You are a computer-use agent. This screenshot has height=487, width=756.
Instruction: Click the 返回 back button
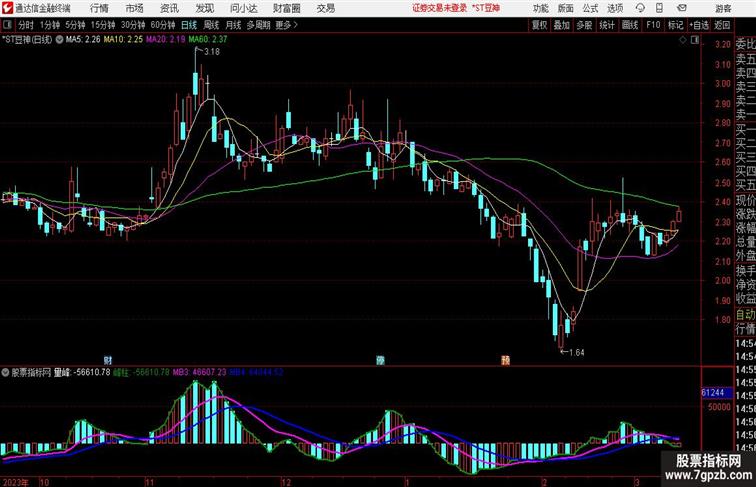click(x=722, y=25)
